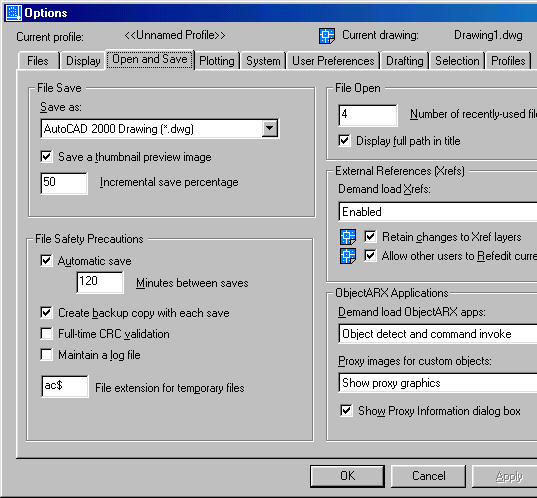
Task: Enable Full-time CRC validation
Action: pyautogui.click(x=47, y=334)
